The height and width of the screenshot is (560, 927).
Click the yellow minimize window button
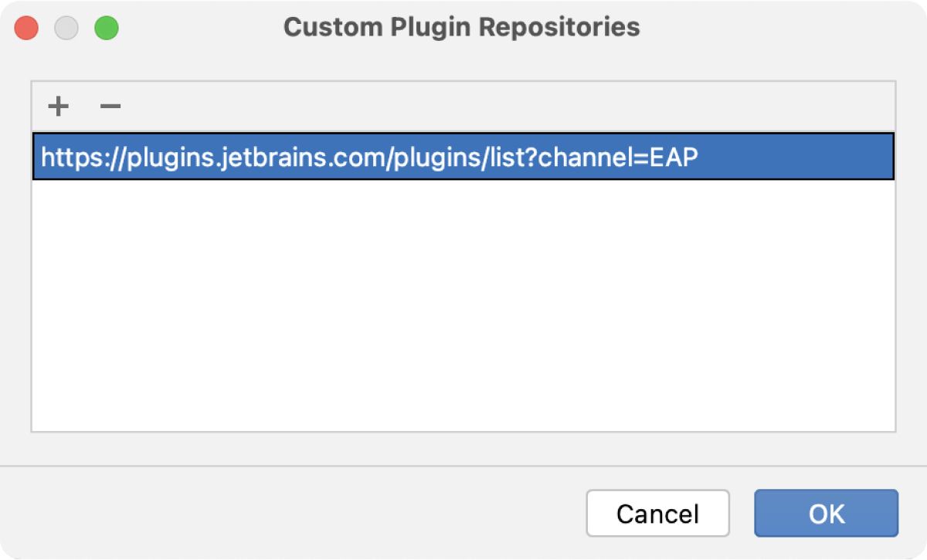click(66, 29)
